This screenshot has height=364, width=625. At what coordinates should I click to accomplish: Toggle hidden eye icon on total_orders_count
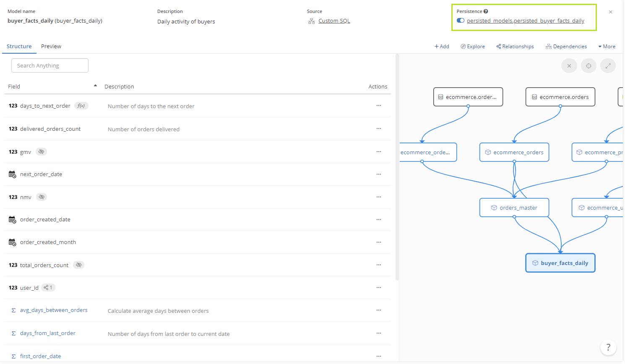point(78,265)
